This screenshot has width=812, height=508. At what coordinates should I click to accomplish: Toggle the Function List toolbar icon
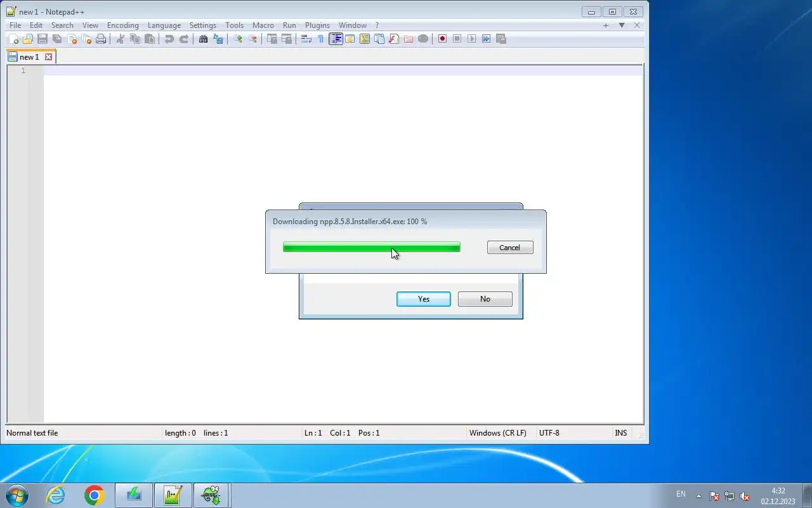coord(394,39)
